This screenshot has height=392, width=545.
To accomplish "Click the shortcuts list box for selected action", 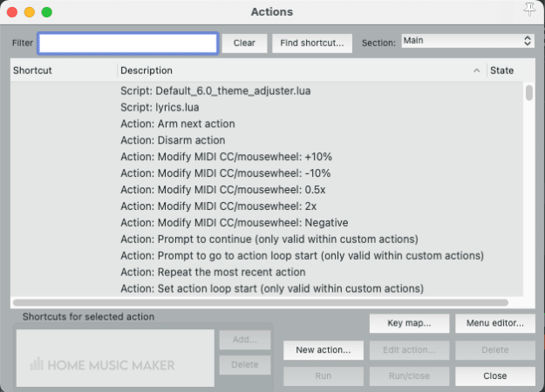I will (x=115, y=358).
